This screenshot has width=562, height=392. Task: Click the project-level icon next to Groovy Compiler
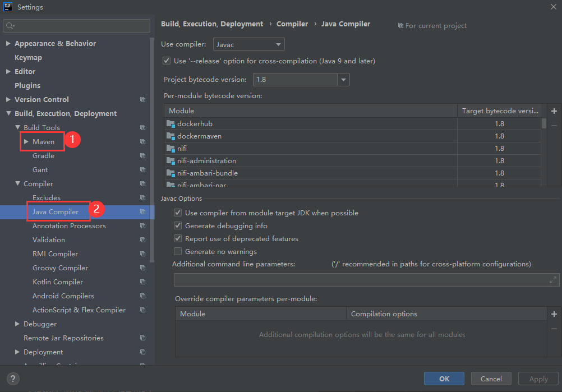coord(142,268)
